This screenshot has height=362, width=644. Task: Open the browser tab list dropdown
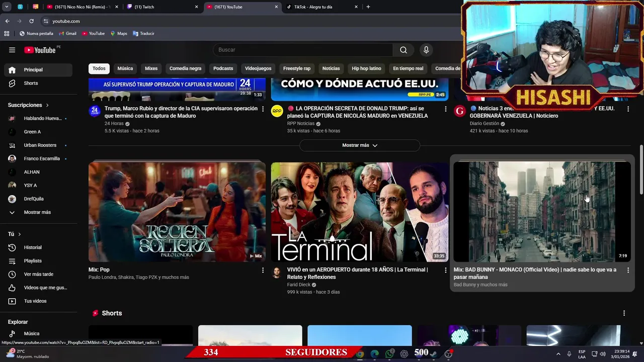point(7,7)
